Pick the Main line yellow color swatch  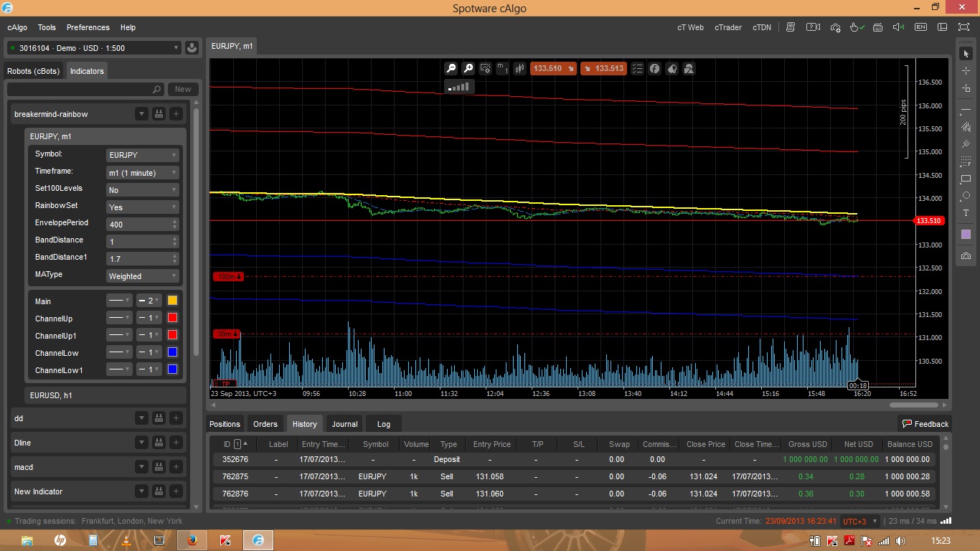[x=172, y=301]
